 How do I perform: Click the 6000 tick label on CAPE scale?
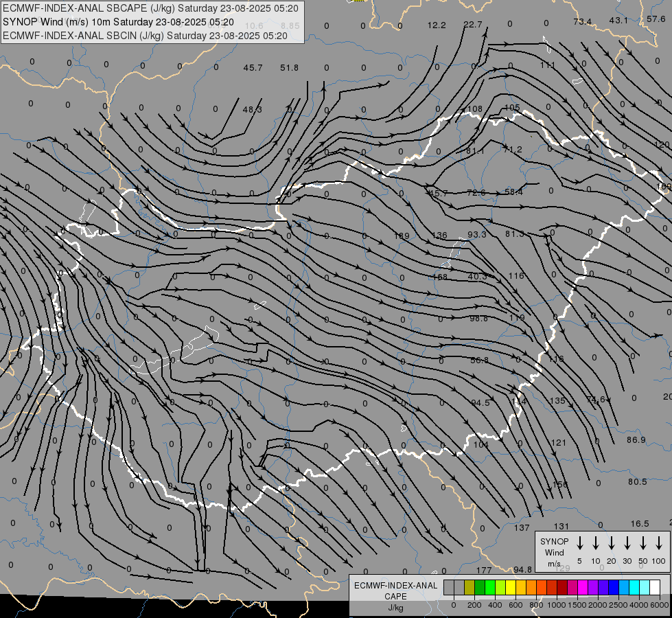click(659, 605)
